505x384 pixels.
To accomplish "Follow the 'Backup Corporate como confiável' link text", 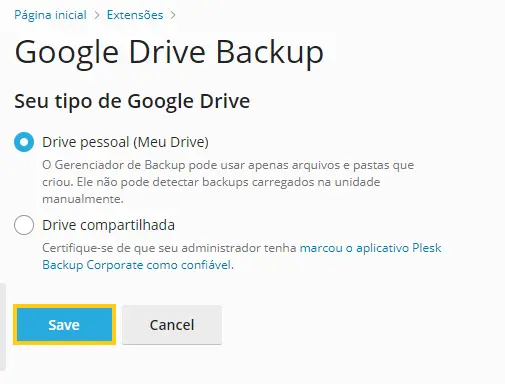I will [x=137, y=265].
